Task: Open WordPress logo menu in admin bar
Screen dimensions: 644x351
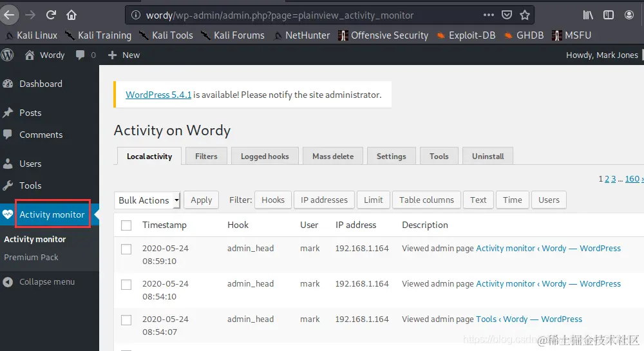Action: (x=7, y=55)
